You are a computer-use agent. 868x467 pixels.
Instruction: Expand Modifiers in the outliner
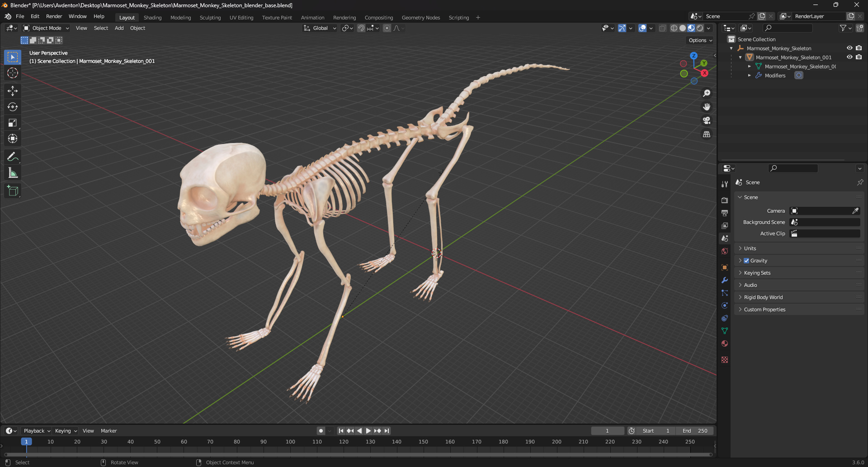point(749,76)
